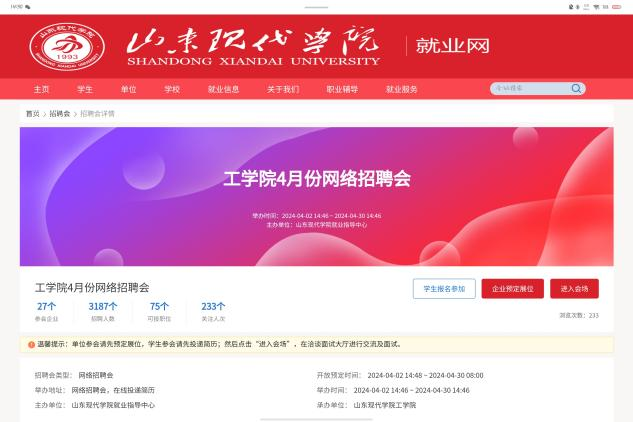Viewport: 633px width, 422px height.
Task: Open the 关于我们 menu item
Action: (283, 89)
